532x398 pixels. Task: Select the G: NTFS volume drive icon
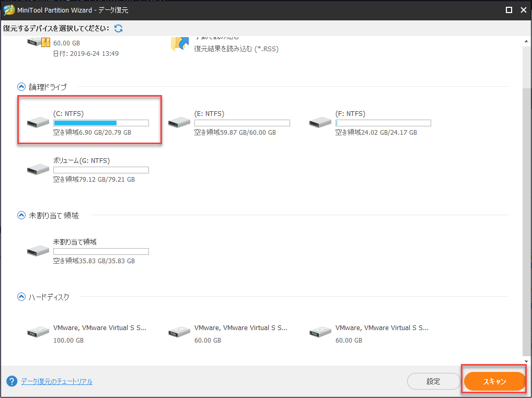pyautogui.click(x=38, y=169)
